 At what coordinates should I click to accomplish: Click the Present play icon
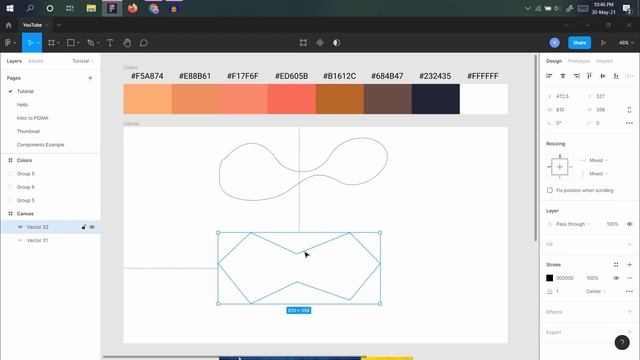(603, 43)
